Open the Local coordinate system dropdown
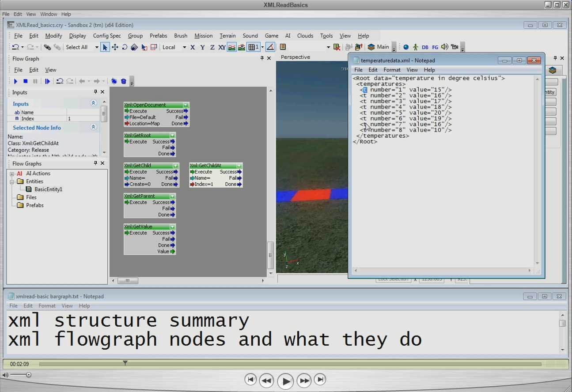Screen dimensions: 572x392 pyautogui.click(x=184, y=47)
